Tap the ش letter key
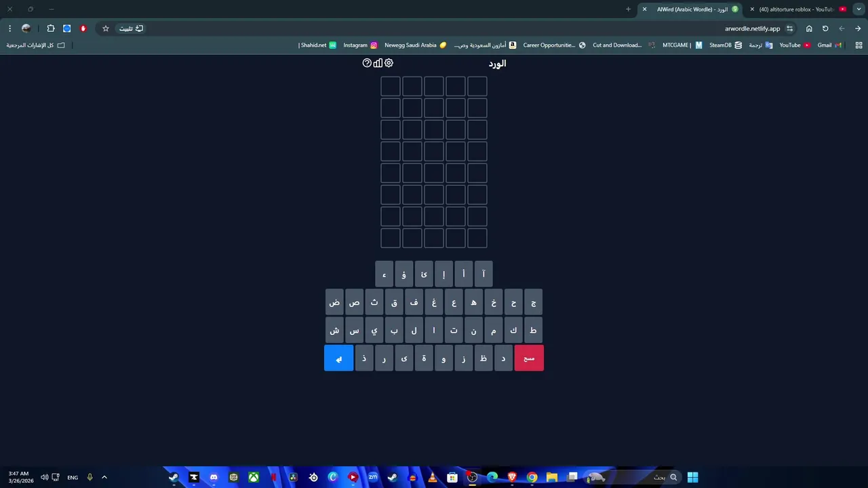 (x=334, y=330)
